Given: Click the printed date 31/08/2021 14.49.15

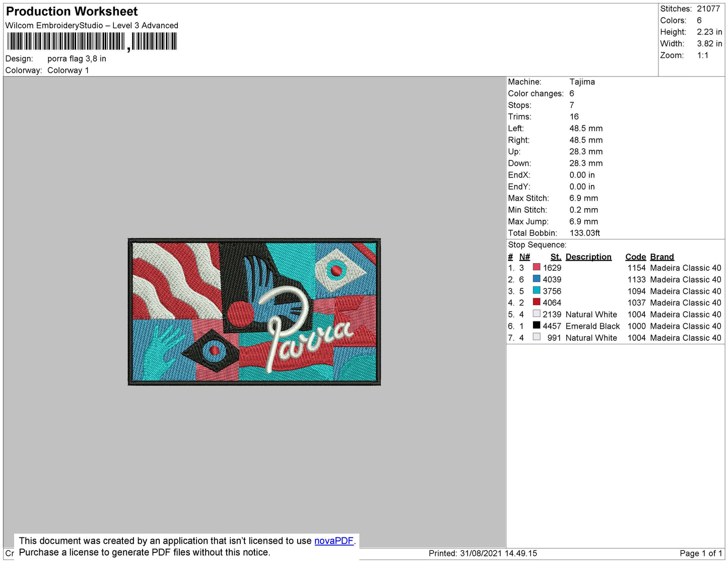Looking at the screenshot, I should (499, 553).
